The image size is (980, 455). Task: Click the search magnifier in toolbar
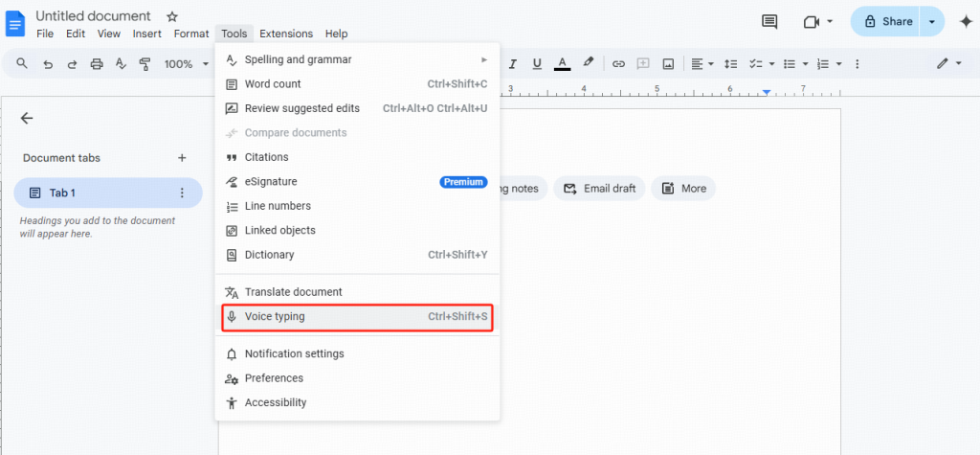pos(22,63)
